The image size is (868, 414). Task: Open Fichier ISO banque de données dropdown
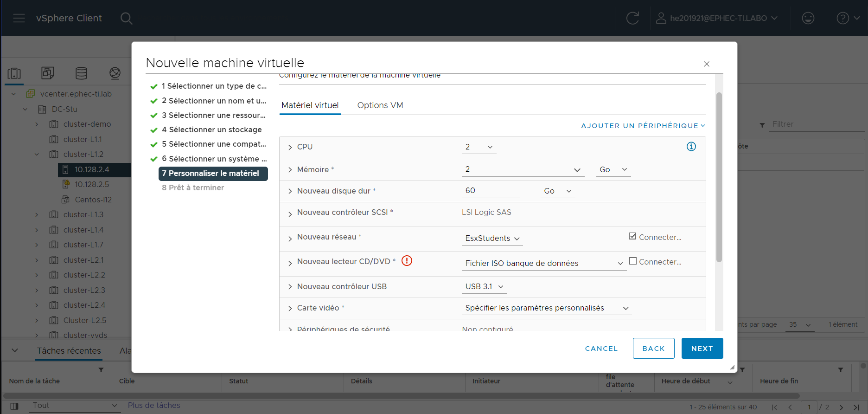[544, 263]
